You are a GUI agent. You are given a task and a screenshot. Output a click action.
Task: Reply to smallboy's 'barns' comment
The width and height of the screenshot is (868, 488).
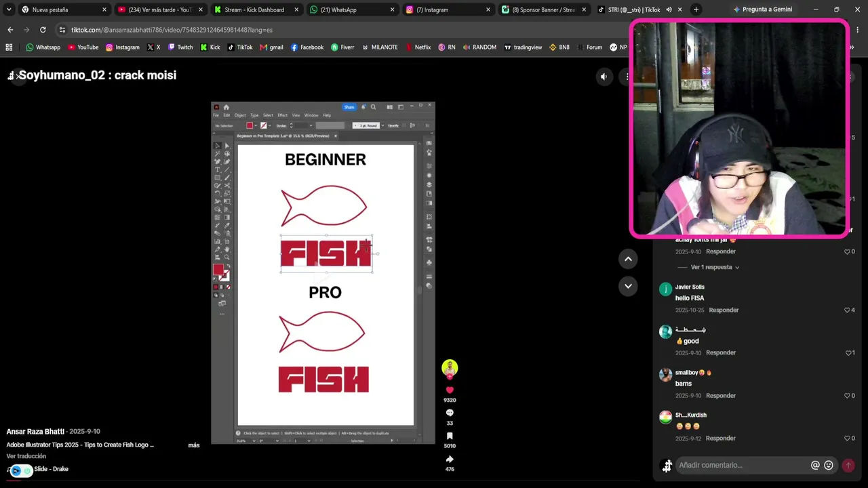point(721,396)
